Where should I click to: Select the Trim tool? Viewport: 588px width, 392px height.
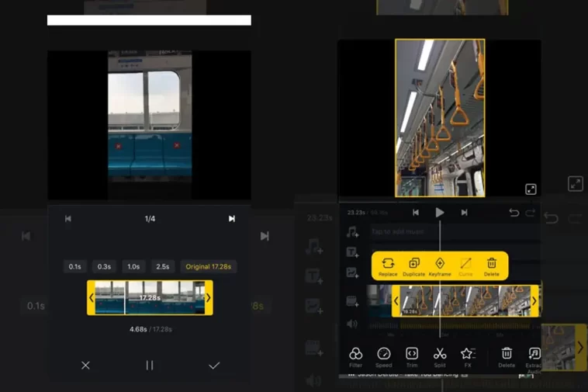[412, 358]
